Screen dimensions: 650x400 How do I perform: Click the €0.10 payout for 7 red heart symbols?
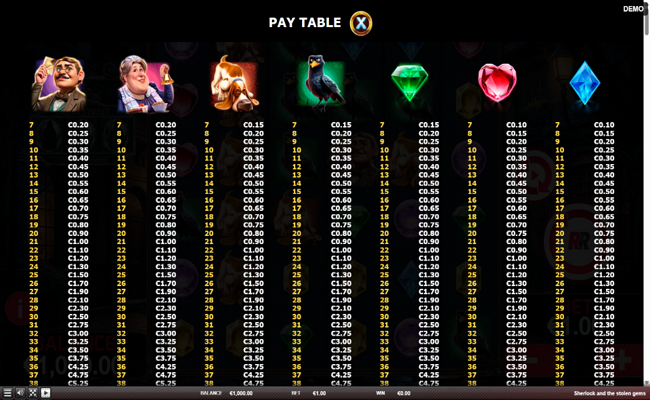pyautogui.click(x=517, y=125)
